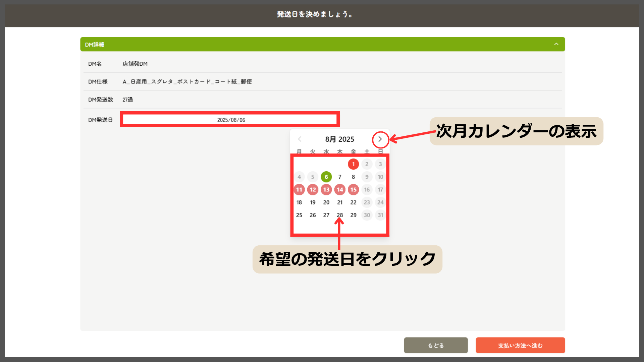
Task: Show next month in calendar
Action: (380, 139)
